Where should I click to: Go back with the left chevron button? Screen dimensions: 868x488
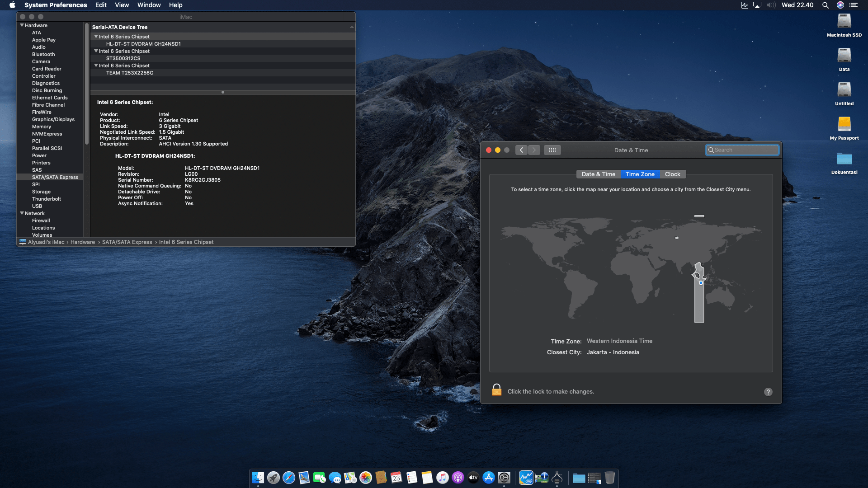coord(521,150)
